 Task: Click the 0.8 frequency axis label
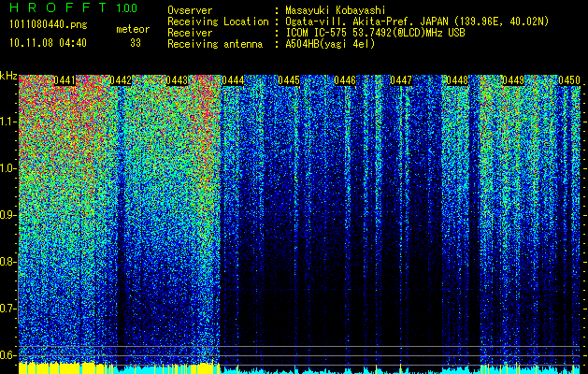click(7, 262)
